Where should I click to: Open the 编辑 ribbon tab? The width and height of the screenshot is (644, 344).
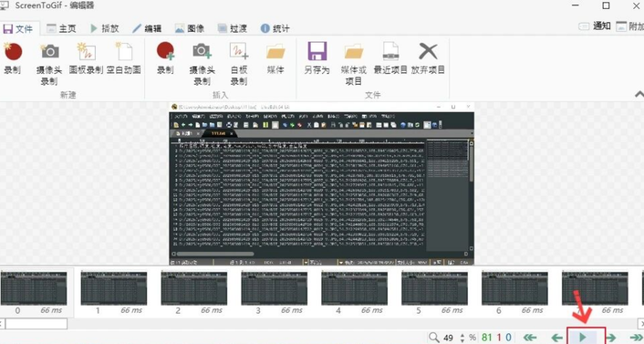pos(147,28)
